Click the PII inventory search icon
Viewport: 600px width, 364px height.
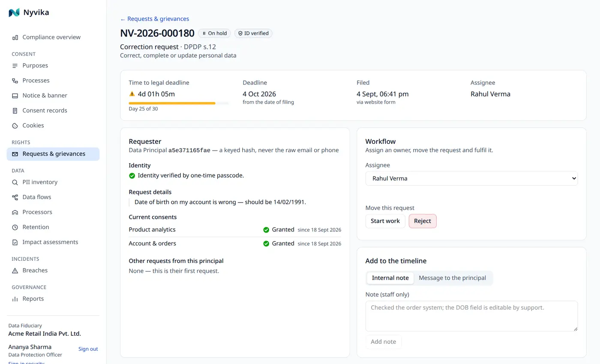point(15,182)
